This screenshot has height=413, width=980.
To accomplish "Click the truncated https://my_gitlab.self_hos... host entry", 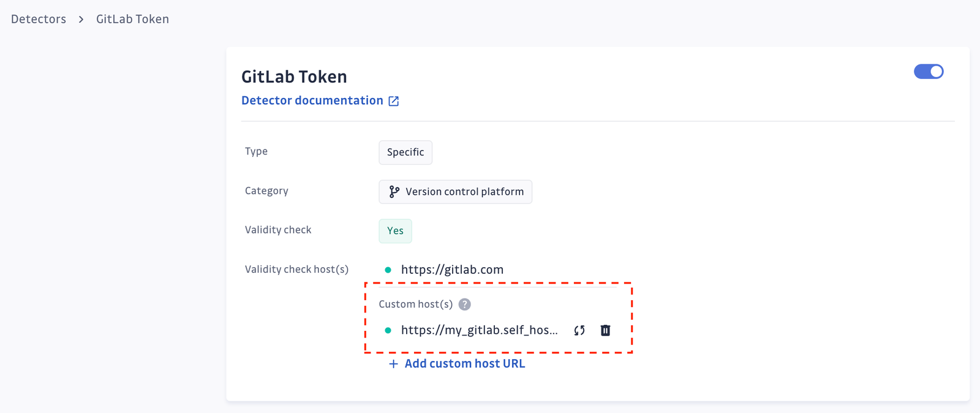I will click(480, 330).
